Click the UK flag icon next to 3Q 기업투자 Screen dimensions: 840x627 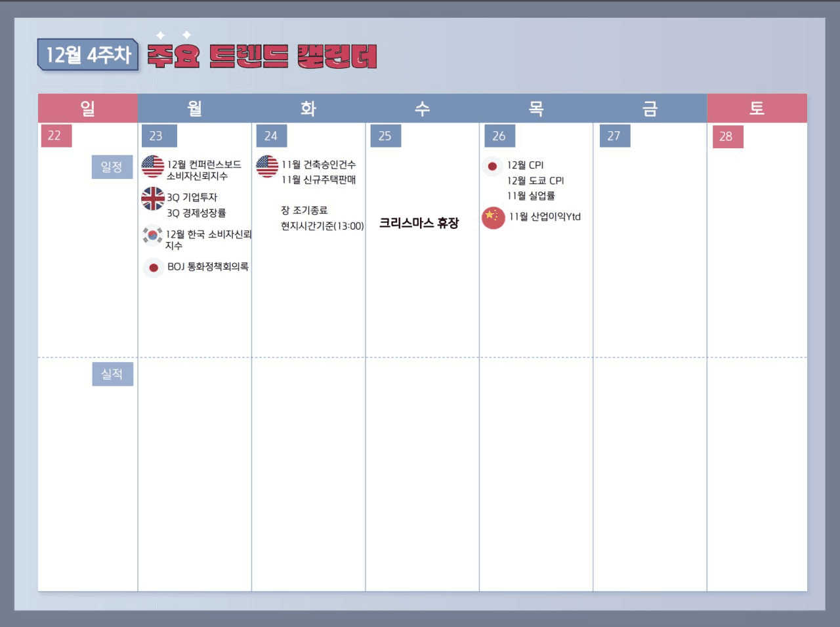153,199
